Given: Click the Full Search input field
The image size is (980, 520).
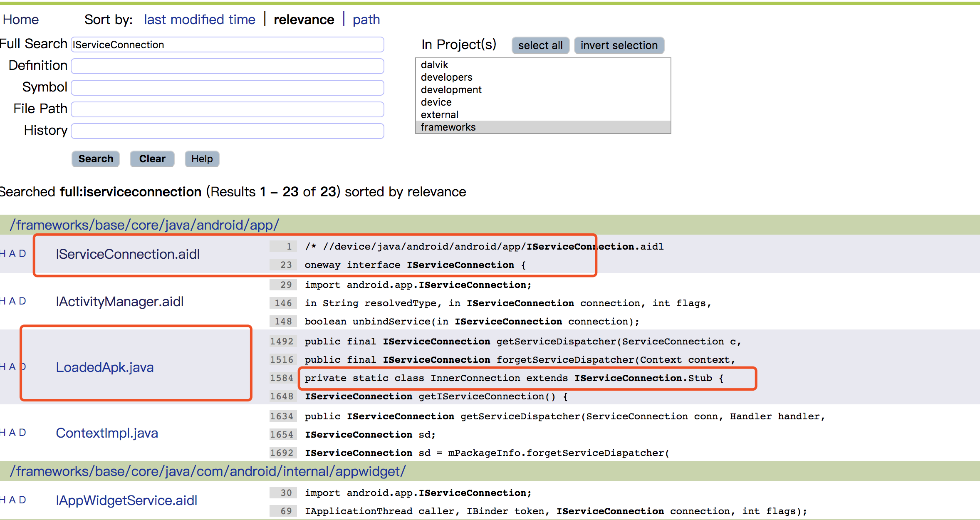Looking at the screenshot, I should pyautogui.click(x=227, y=45).
